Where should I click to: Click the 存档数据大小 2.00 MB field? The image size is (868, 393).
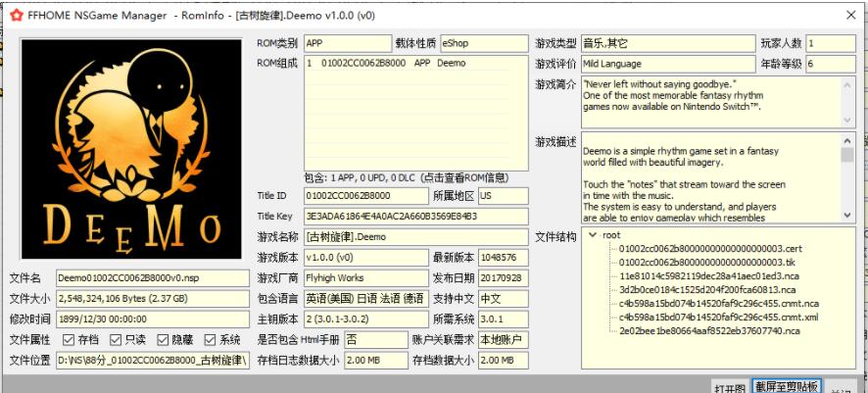point(504,361)
